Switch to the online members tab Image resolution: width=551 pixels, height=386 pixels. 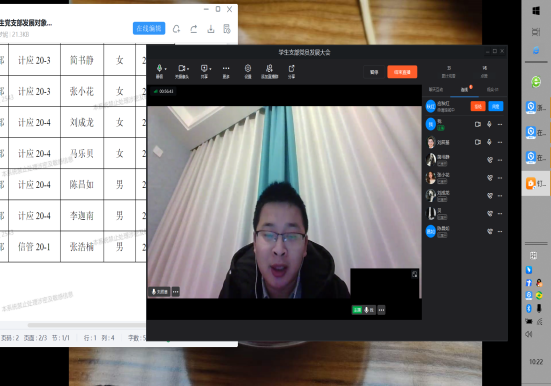click(x=465, y=90)
